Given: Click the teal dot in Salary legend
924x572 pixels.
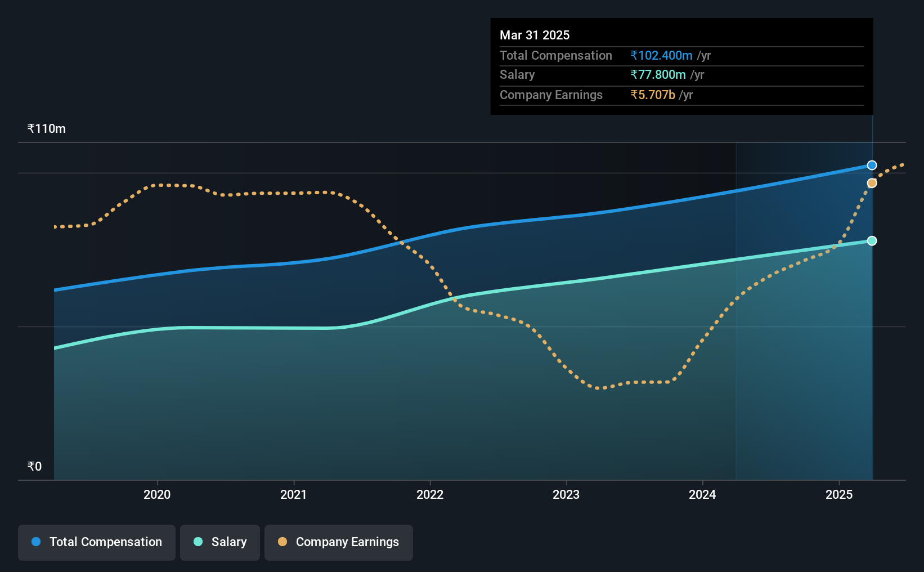Looking at the screenshot, I should point(198,542).
